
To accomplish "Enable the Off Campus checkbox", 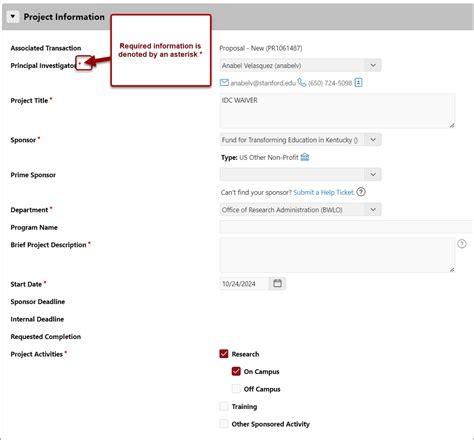I will pyautogui.click(x=236, y=389).
